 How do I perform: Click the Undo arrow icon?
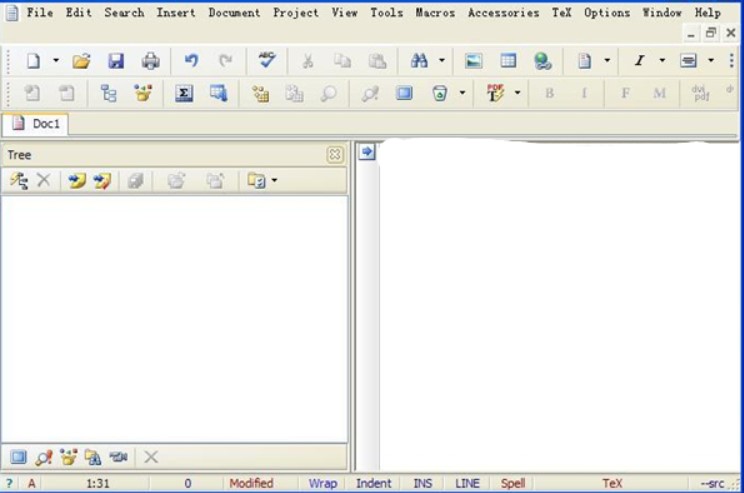(x=191, y=61)
